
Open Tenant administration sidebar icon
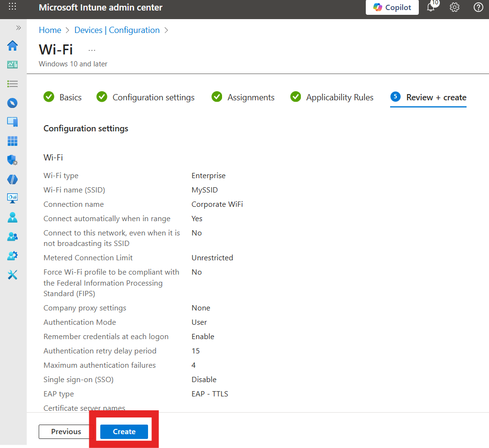coord(12,256)
